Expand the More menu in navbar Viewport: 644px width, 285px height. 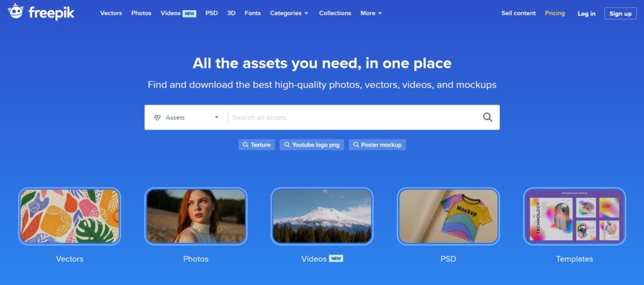(x=371, y=13)
